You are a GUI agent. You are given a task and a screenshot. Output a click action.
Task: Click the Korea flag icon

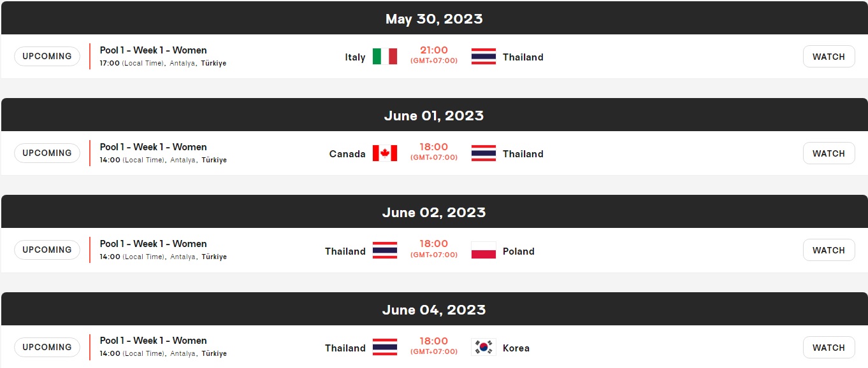coord(484,348)
